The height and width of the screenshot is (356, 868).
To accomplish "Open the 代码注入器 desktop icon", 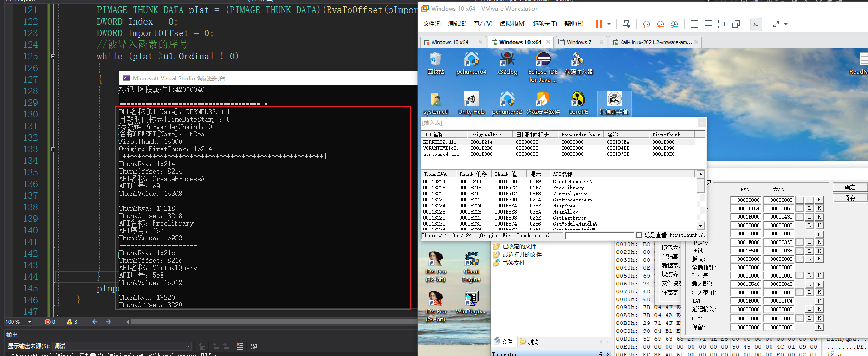I will 578,63.
